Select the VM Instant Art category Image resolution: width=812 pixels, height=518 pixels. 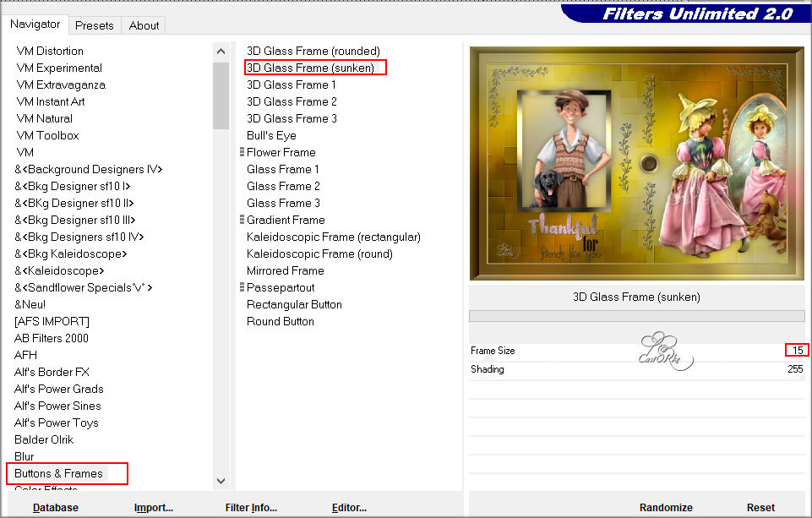pyautogui.click(x=51, y=101)
